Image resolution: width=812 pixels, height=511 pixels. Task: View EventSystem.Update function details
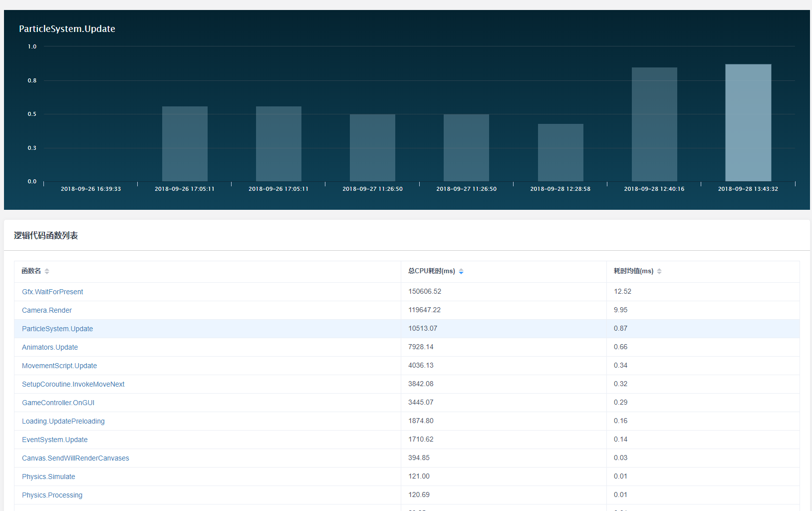coord(55,440)
